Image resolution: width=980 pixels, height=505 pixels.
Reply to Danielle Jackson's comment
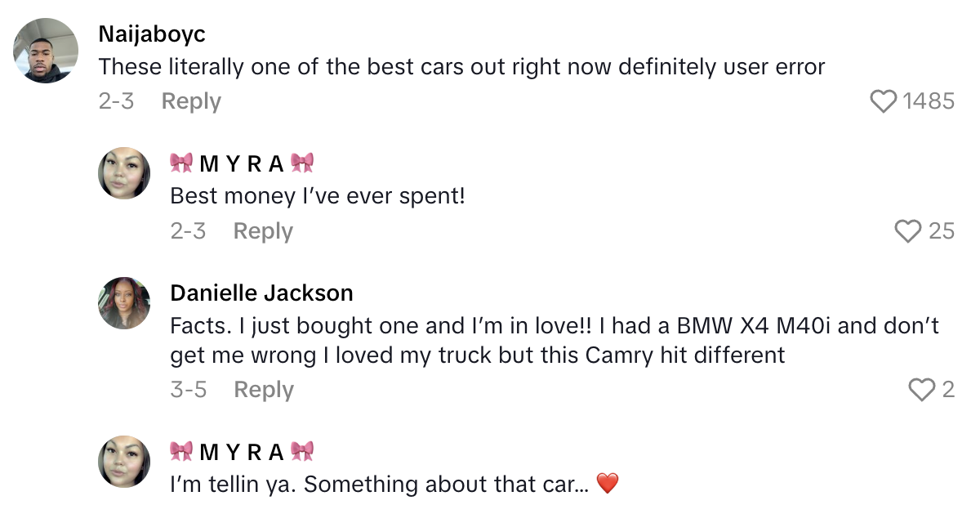[x=263, y=389]
